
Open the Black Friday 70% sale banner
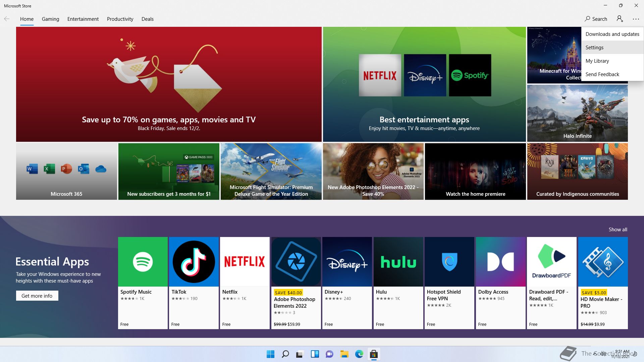coord(169,84)
